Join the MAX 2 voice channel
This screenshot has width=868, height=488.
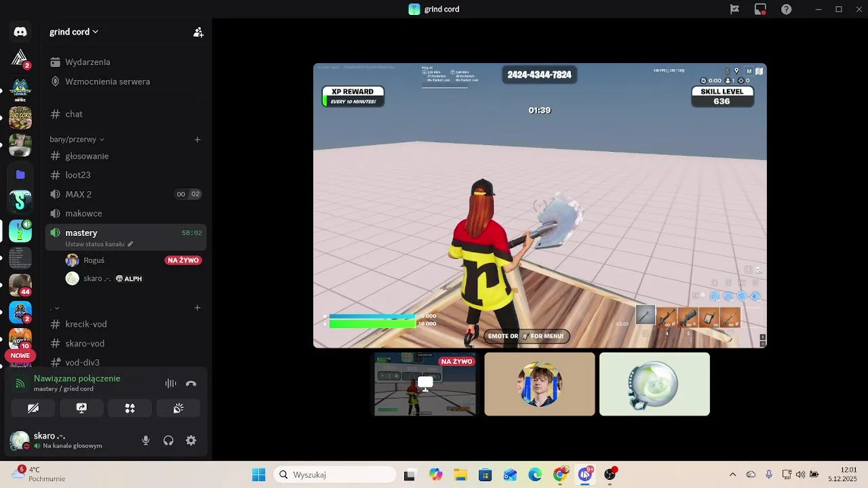[79, 194]
